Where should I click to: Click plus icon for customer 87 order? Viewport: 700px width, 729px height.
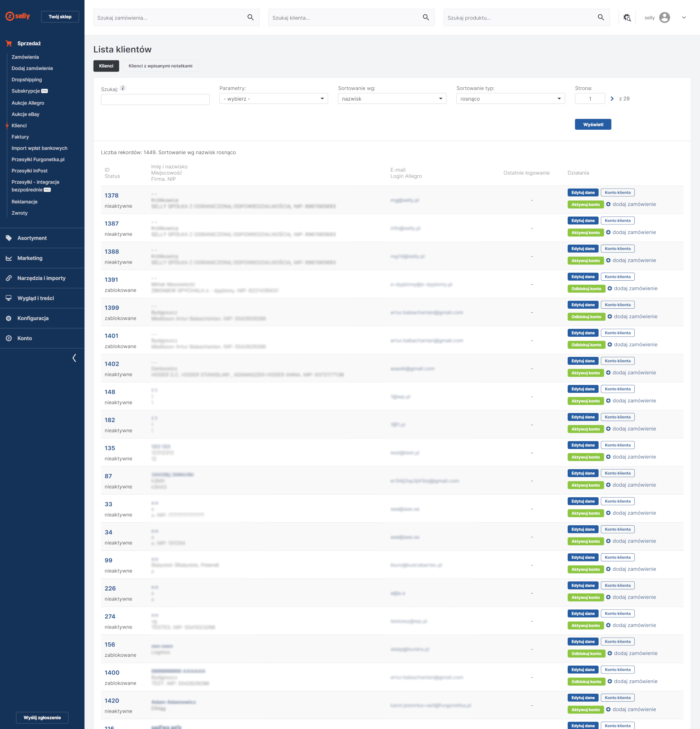pyautogui.click(x=609, y=485)
